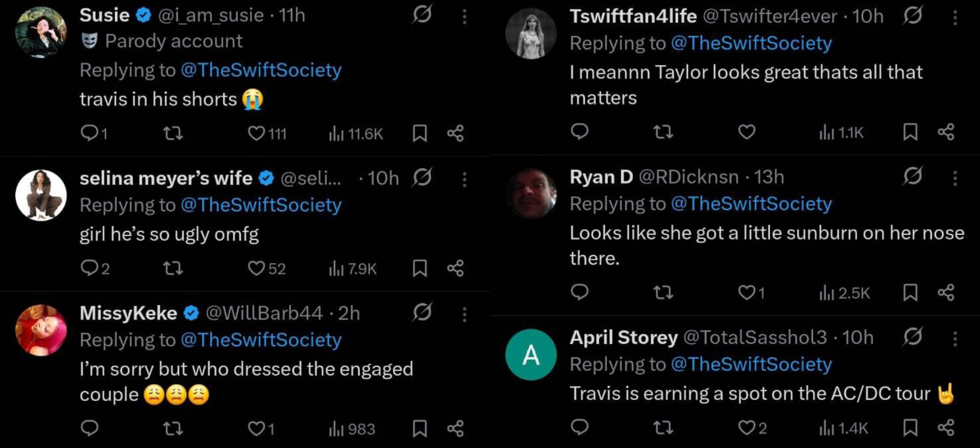Image resolution: width=980 pixels, height=448 pixels.
Task: Click Grok icon on April Storey's tweet
Action: [912, 337]
